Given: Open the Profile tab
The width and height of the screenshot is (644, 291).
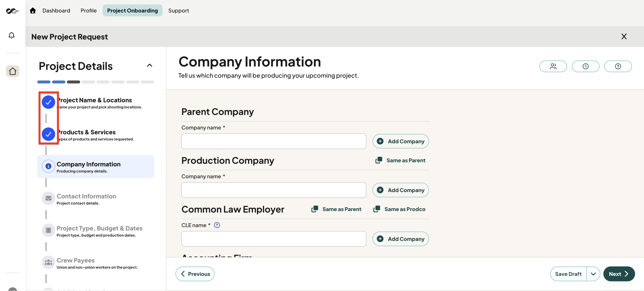Looking at the screenshot, I should click(89, 10).
